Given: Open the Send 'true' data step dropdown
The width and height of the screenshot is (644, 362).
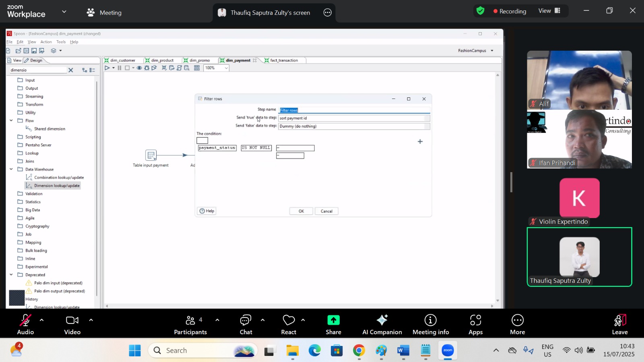Looking at the screenshot, I should tap(427, 118).
